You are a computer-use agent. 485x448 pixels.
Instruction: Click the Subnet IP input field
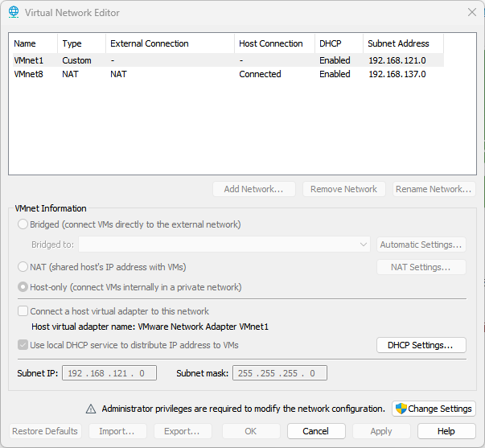[x=109, y=373]
